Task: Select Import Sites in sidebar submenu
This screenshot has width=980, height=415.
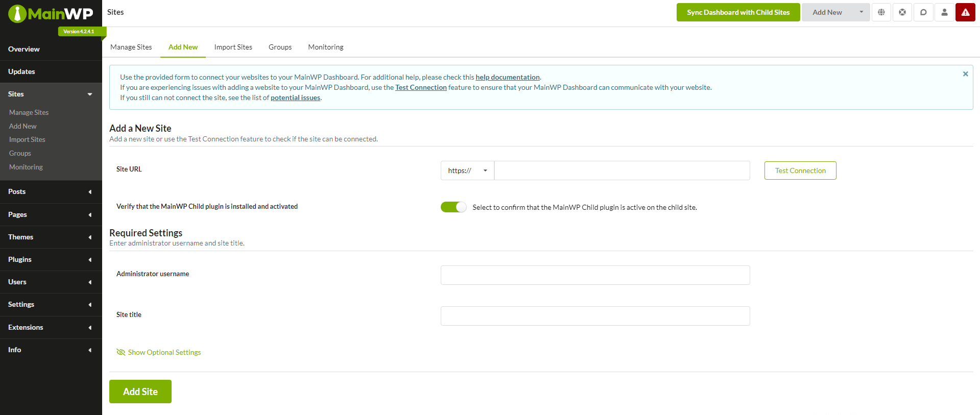Action: tap(27, 139)
